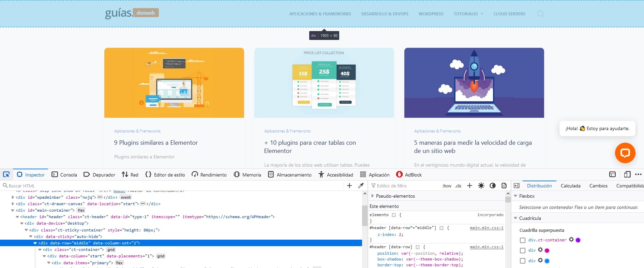Viewport: 644px width, 268px height.
Task: Click the purple grid color swatch
Action: coord(578,240)
